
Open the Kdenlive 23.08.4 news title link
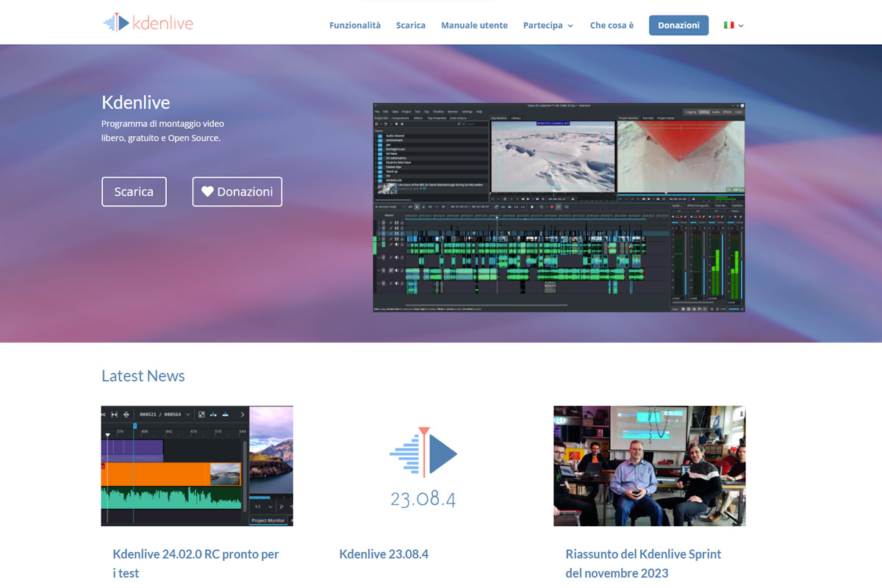[x=384, y=554]
